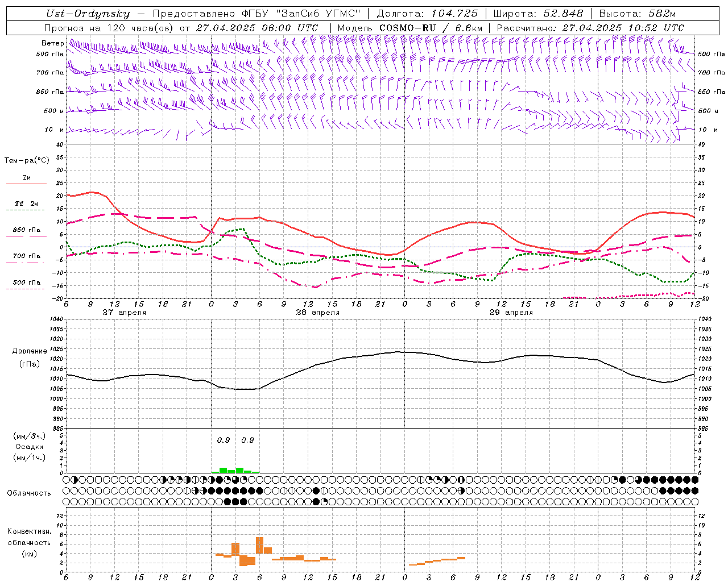Click the Осадки precipitation label

30,447
